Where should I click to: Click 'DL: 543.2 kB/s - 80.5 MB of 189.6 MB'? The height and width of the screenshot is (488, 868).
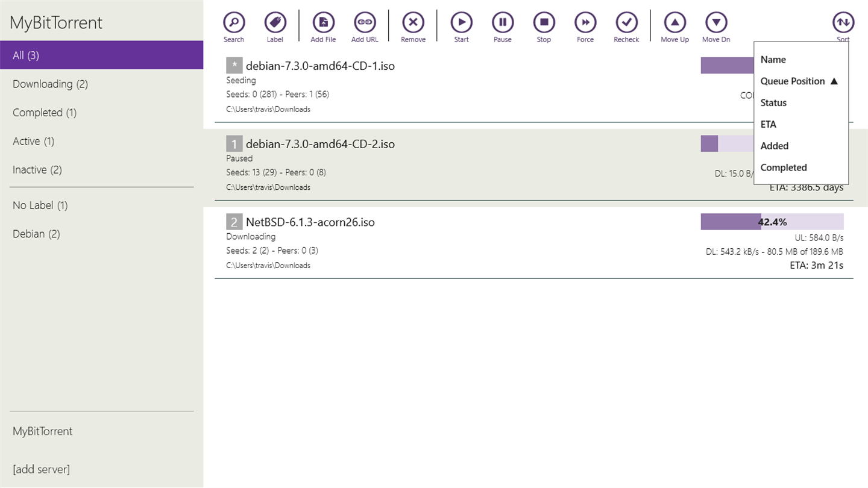click(775, 251)
